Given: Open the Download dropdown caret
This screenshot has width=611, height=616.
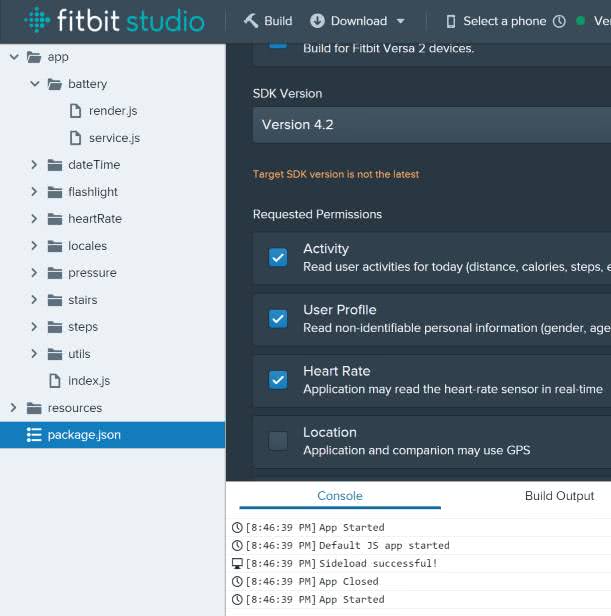Looking at the screenshot, I should click(x=401, y=21).
